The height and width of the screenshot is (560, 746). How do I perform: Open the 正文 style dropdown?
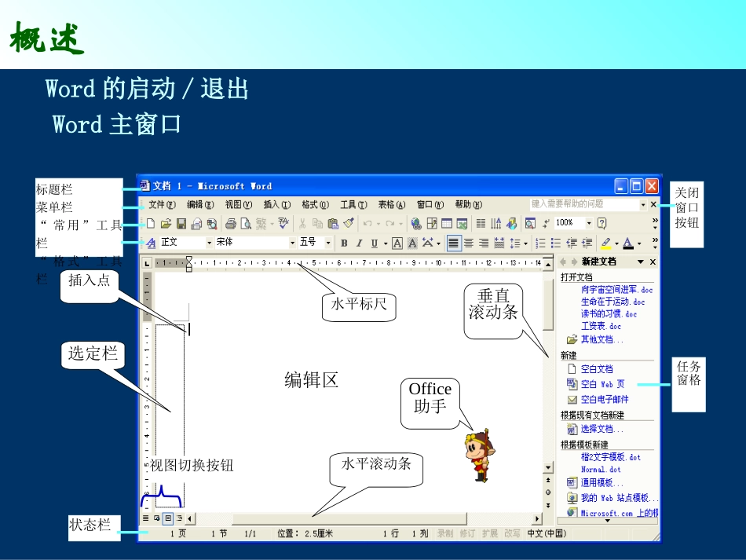coord(209,243)
